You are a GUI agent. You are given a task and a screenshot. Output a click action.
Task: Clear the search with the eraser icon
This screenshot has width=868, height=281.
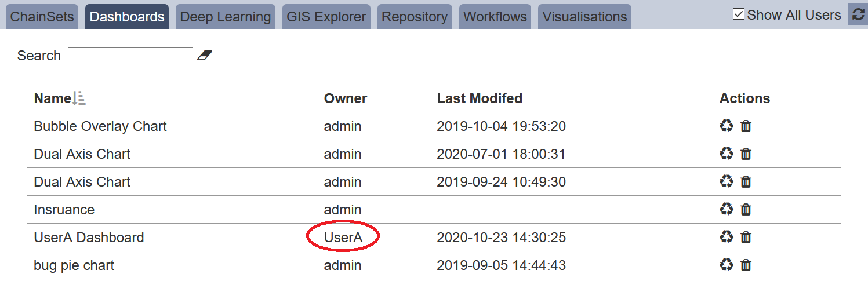tap(205, 56)
